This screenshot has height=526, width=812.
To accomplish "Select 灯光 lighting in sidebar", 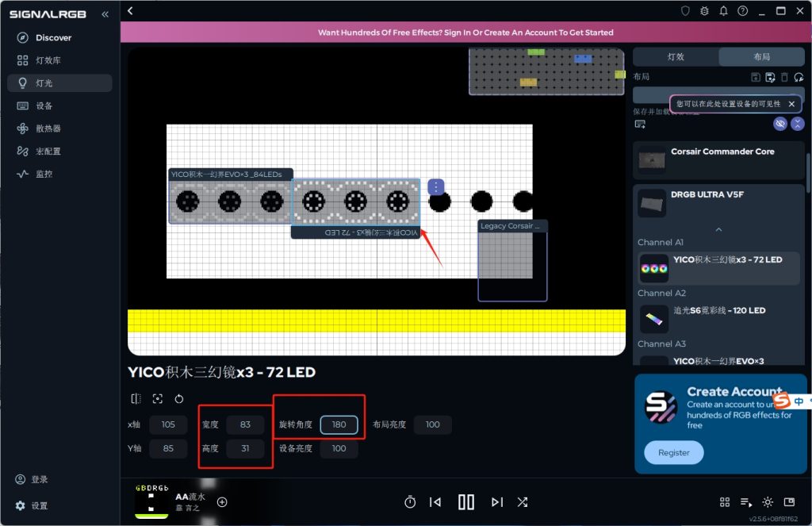I will 59,83.
